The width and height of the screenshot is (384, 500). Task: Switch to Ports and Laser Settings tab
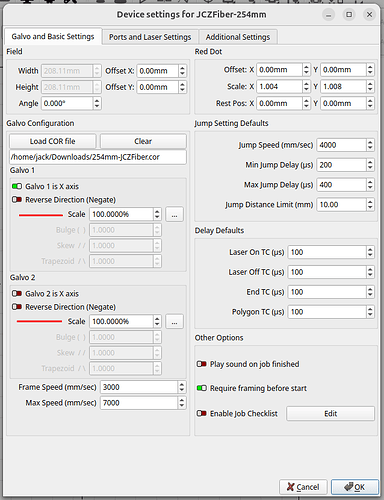[x=150, y=37]
